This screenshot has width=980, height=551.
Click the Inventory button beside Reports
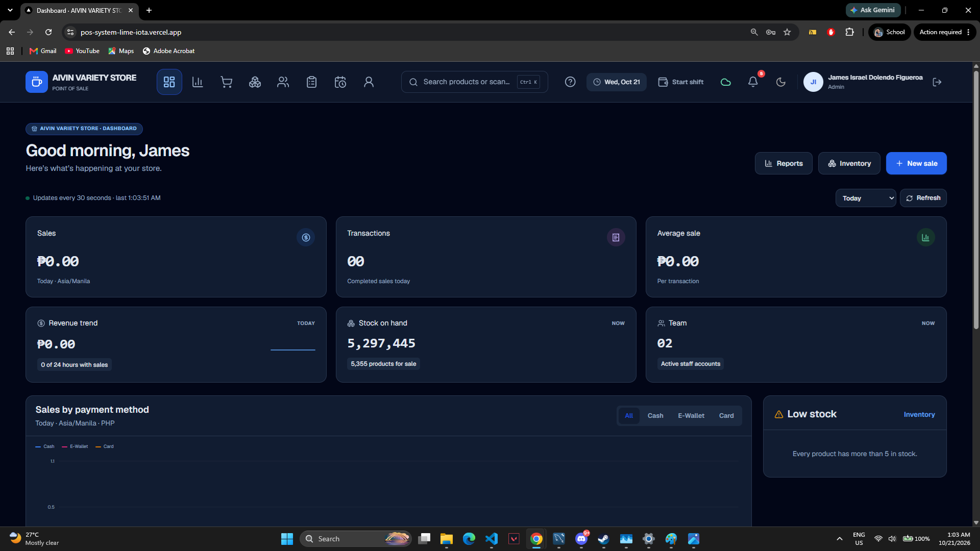coord(849,163)
